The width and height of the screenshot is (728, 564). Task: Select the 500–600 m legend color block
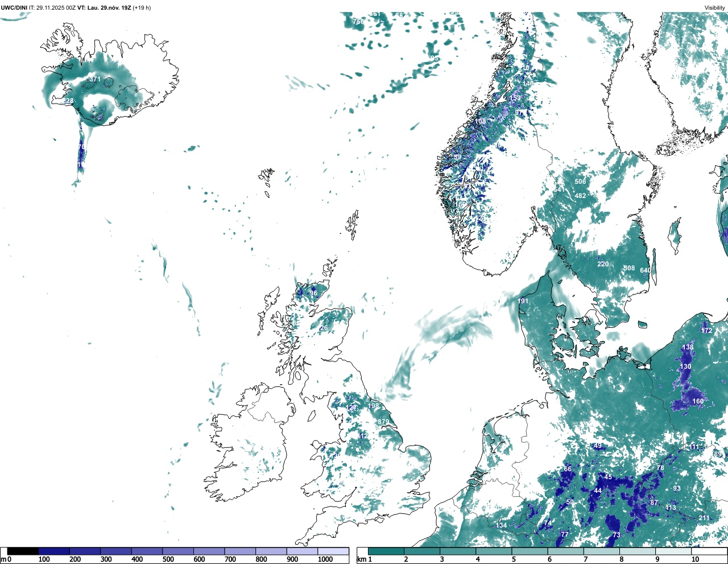[178, 551]
